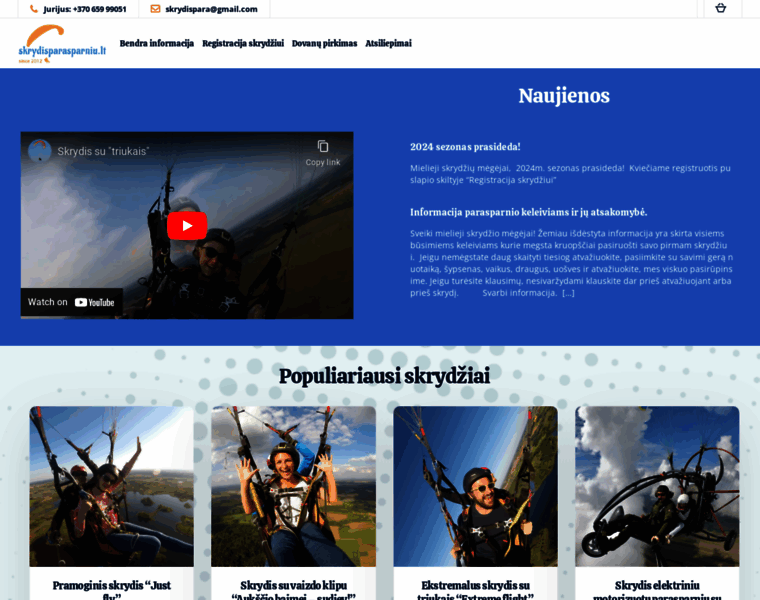Click the Naujienos heading

[564, 96]
